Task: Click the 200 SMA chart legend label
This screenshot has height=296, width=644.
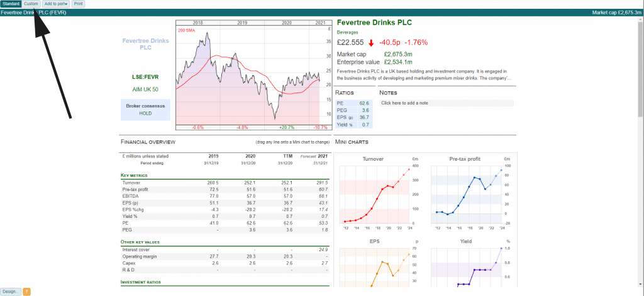Action: coord(187,30)
